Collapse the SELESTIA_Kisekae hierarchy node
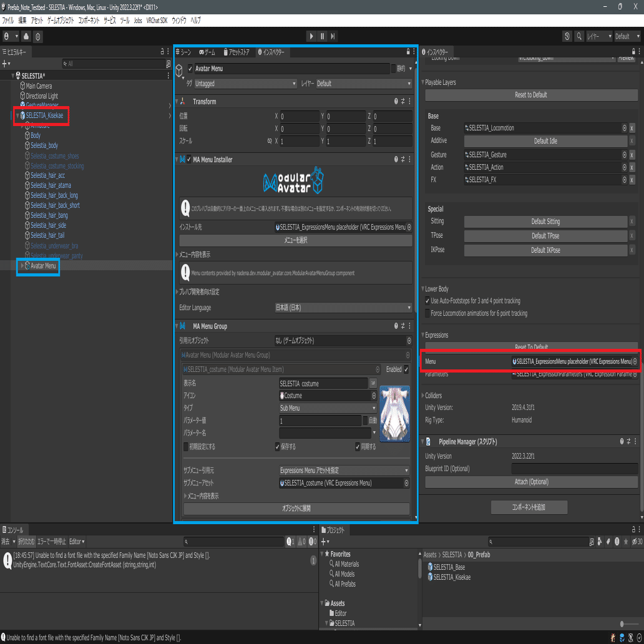 coord(17,115)
